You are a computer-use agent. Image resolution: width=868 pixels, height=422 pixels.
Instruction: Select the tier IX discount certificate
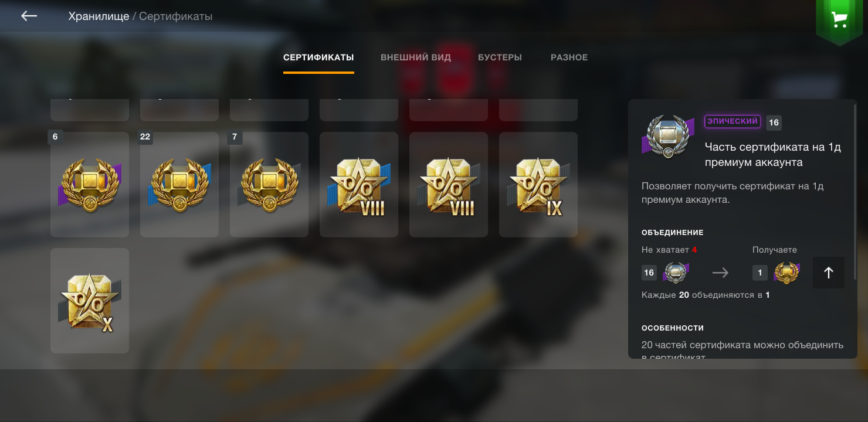538,185
